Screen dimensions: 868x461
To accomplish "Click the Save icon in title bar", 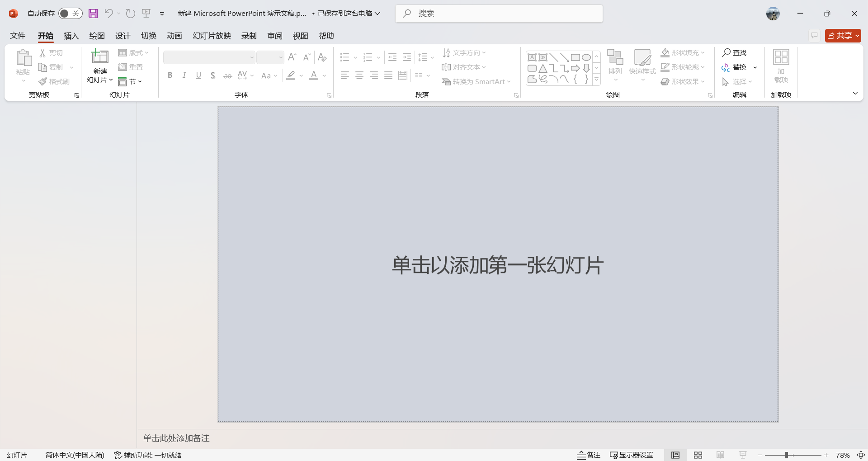I will point(93,14).
